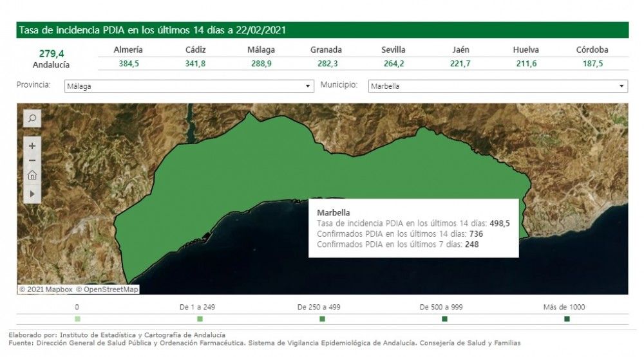Click the Municipio dropdown arrow
The image size is (644, 357).
[x=621, y=86]
